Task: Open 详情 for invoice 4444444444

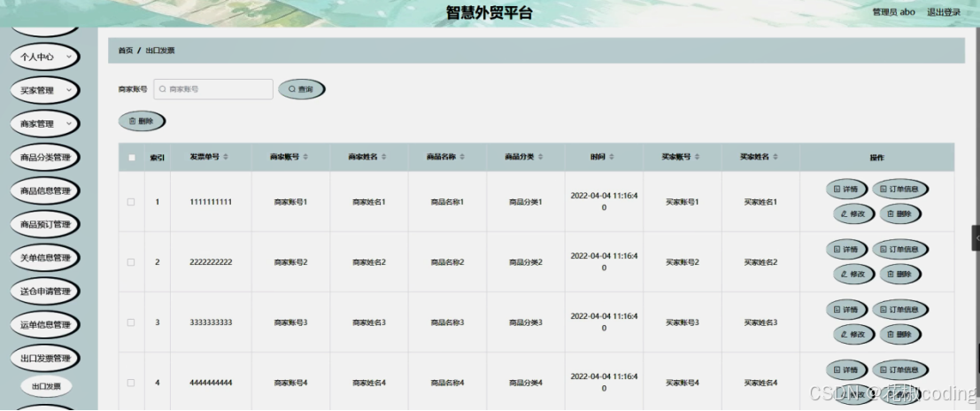Action: click(x=846, y=369)
